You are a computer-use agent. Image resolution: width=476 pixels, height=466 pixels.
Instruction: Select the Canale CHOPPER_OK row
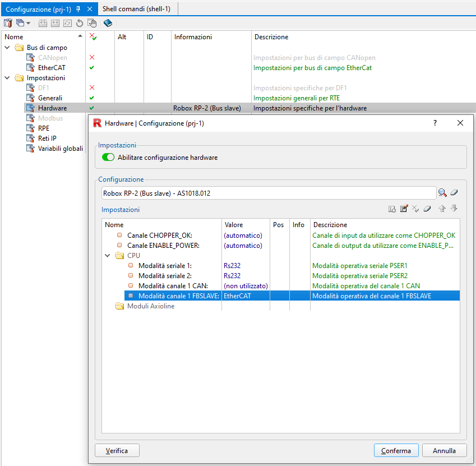[281, 236]
